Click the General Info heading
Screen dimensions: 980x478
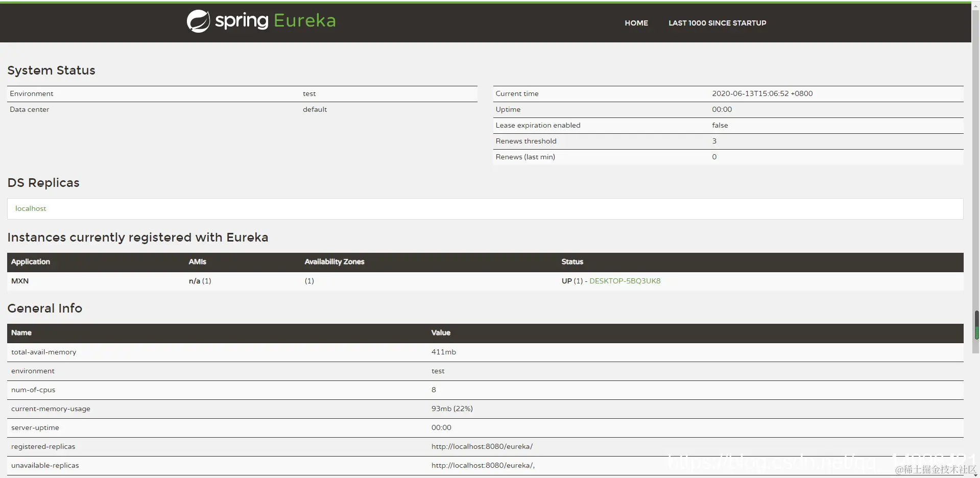[x=44, y=308]
